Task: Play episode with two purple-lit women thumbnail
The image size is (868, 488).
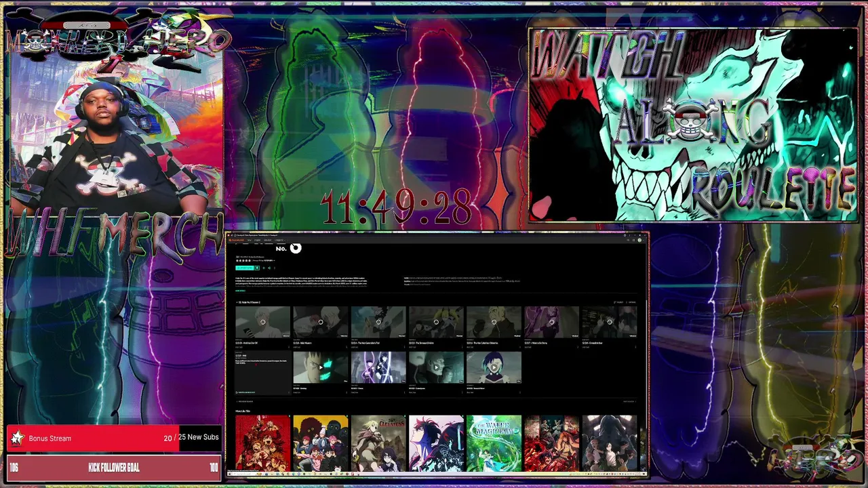Action: point(378,367)
